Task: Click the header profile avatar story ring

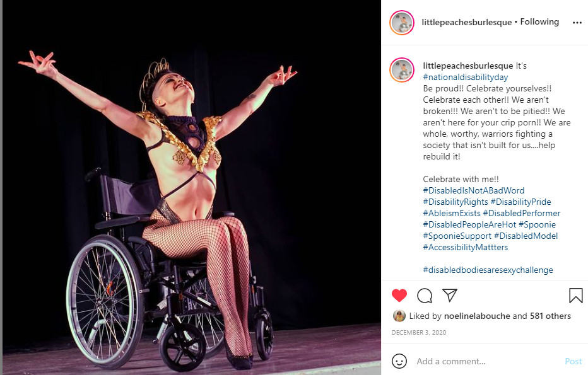Action: 402,23
